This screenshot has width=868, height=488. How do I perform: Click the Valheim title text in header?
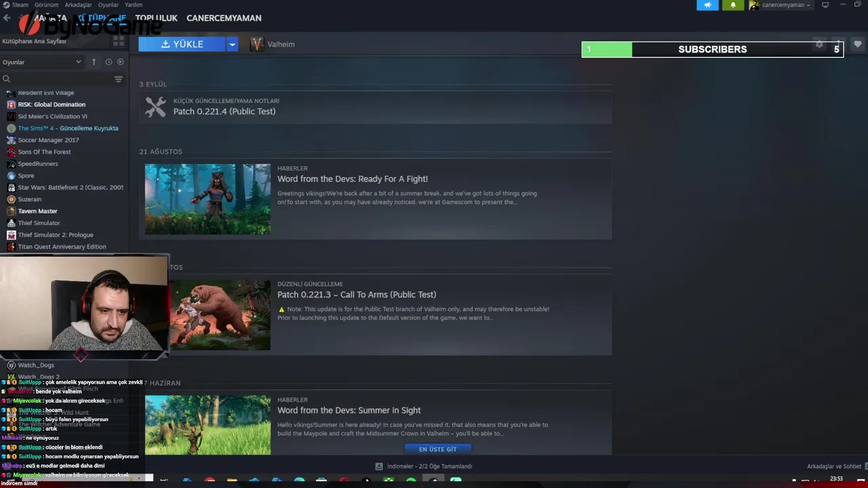point(281,44)
